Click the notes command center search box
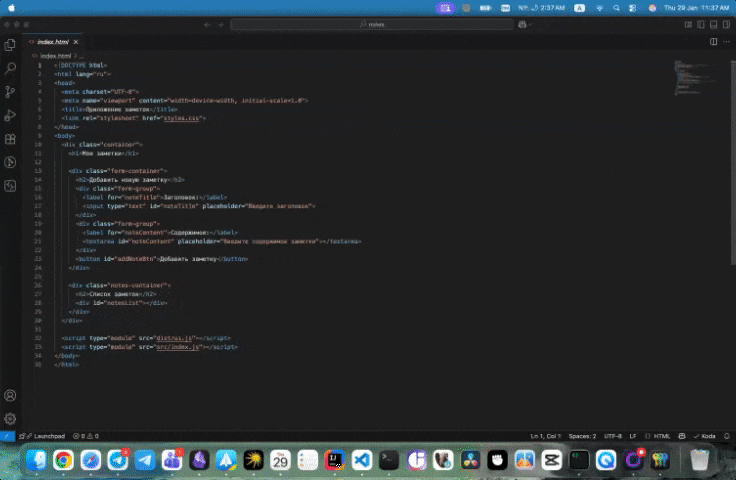The height and width of the screenshot is (480, 736). point(376,24)
